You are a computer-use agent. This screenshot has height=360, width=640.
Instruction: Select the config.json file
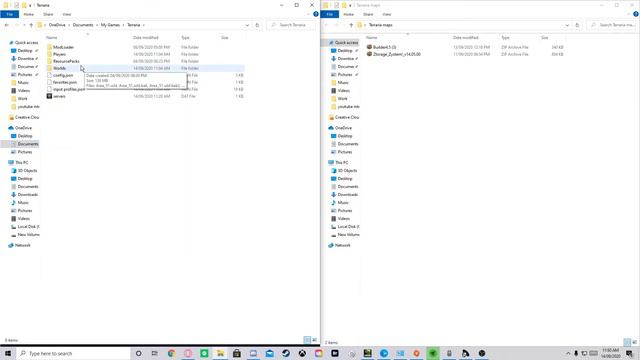click(63, 75)
